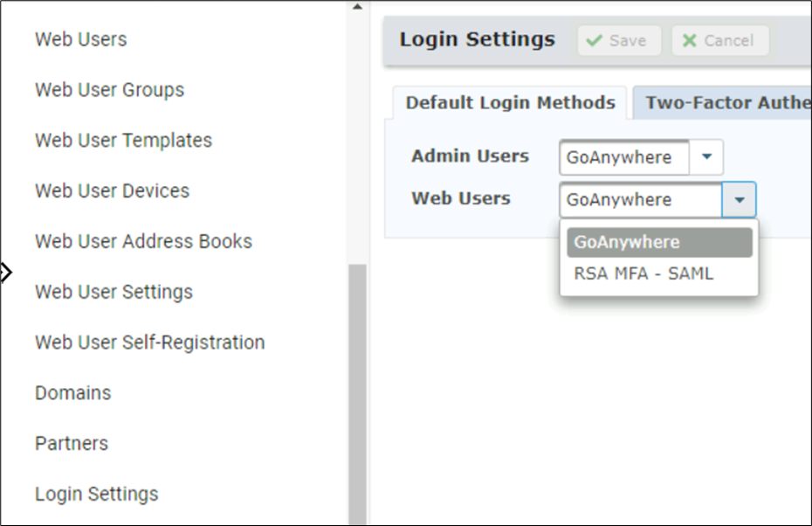
Task: Click the chevron icon at the left edge
Action: coord(5,273)
